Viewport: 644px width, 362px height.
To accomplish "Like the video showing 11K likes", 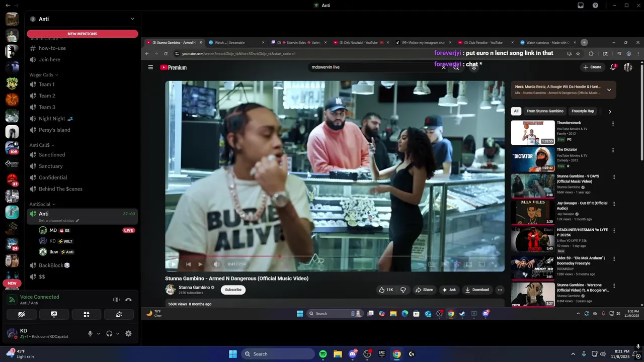I will [x=386, y=290].
